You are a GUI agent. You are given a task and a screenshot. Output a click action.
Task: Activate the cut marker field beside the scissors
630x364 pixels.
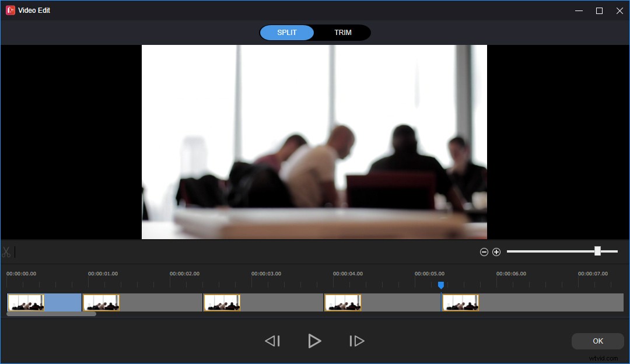coord(15,251)
